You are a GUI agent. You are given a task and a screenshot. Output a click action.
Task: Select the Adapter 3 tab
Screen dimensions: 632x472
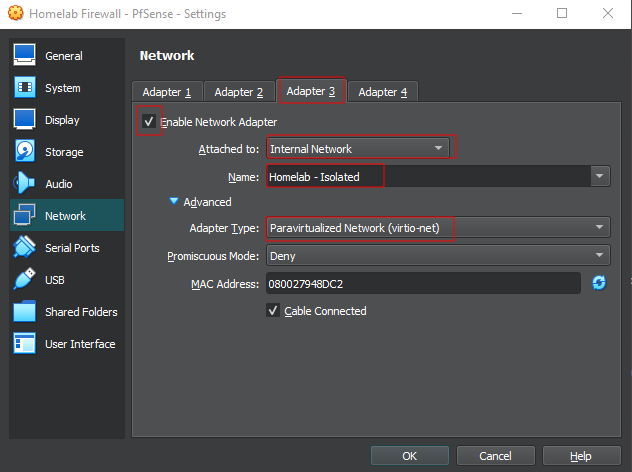[311, 91]
